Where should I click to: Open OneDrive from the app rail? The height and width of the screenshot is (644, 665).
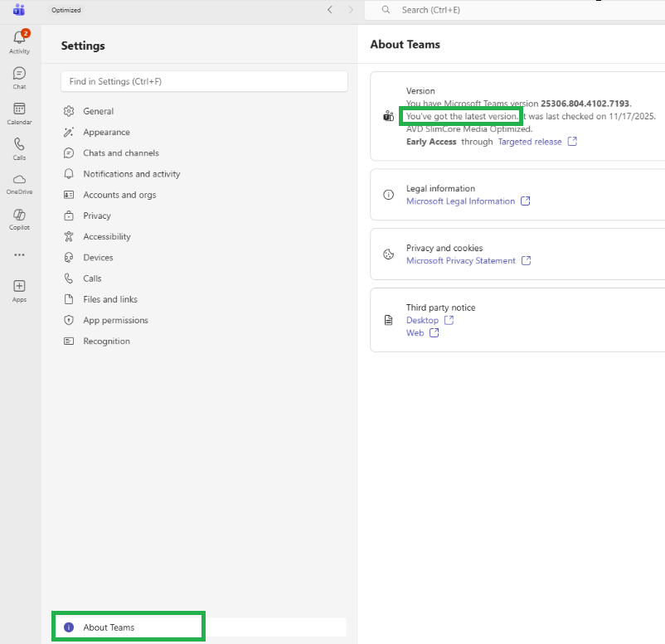20,184
